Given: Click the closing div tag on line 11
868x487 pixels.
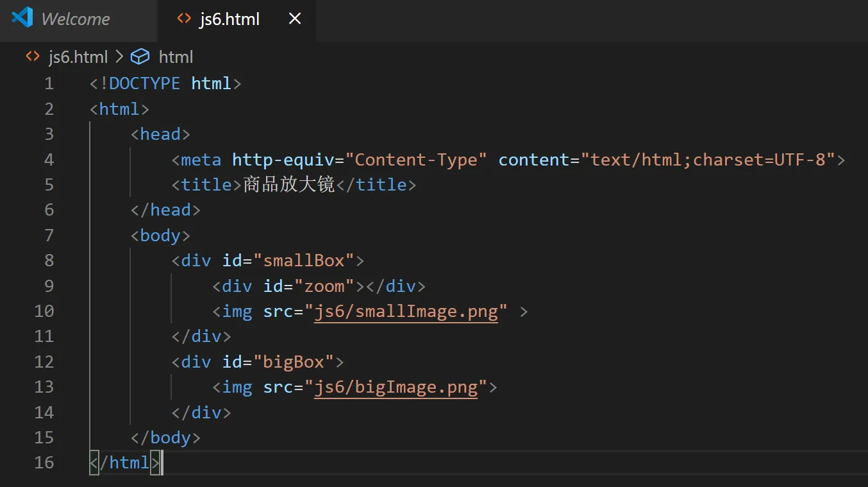Looking at the screenshot, I should [x=201, y=337].
